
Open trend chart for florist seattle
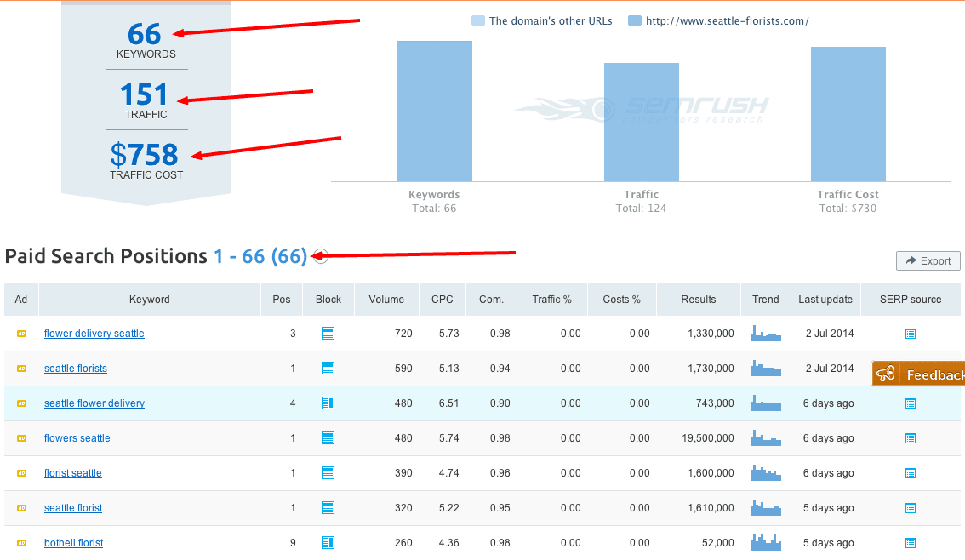click(x=765, y=473)
